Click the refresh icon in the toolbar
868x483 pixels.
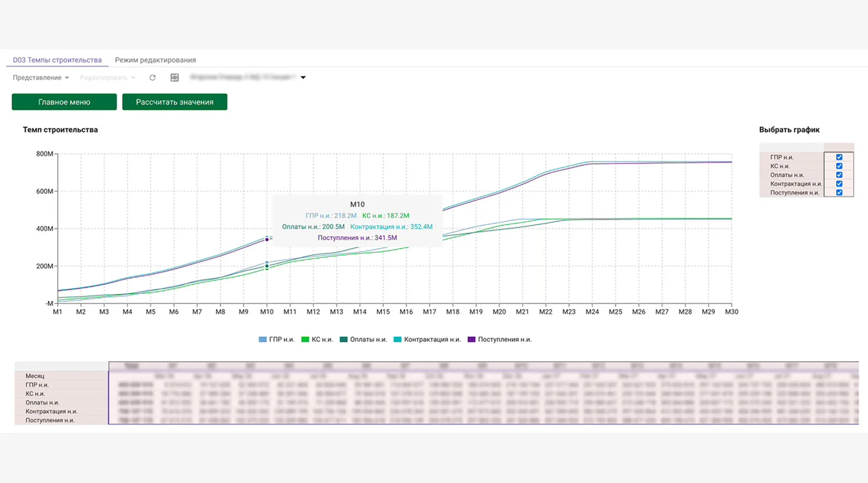tap(153, 77)
